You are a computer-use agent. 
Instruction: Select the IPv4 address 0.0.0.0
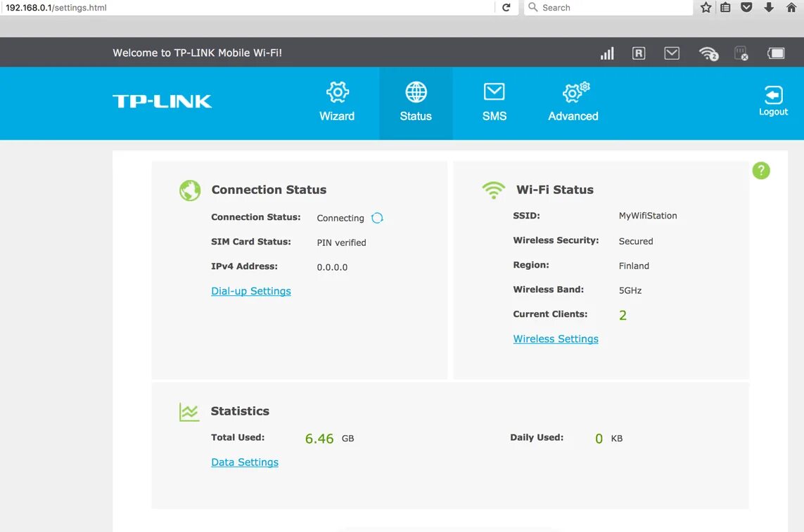coord(332,267)
